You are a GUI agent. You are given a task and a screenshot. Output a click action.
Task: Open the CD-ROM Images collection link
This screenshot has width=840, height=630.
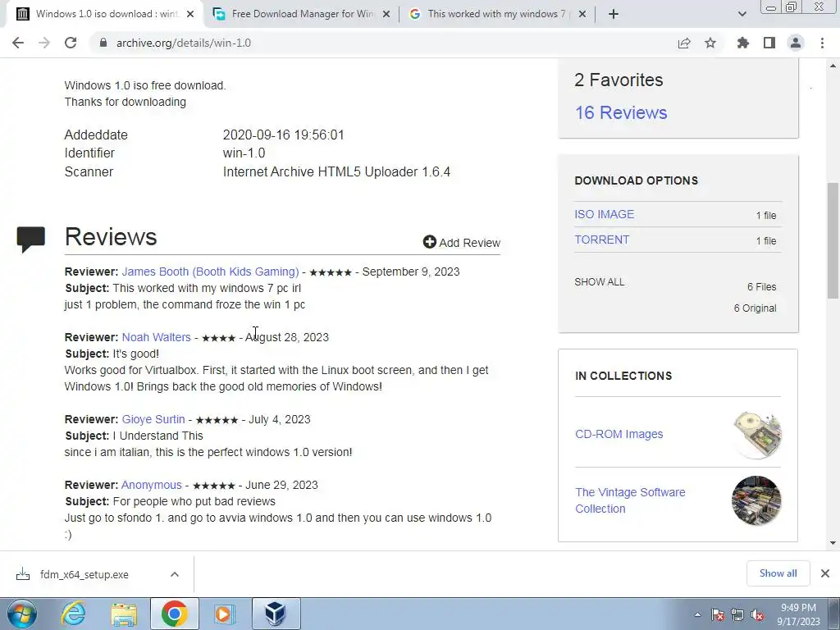619,434
